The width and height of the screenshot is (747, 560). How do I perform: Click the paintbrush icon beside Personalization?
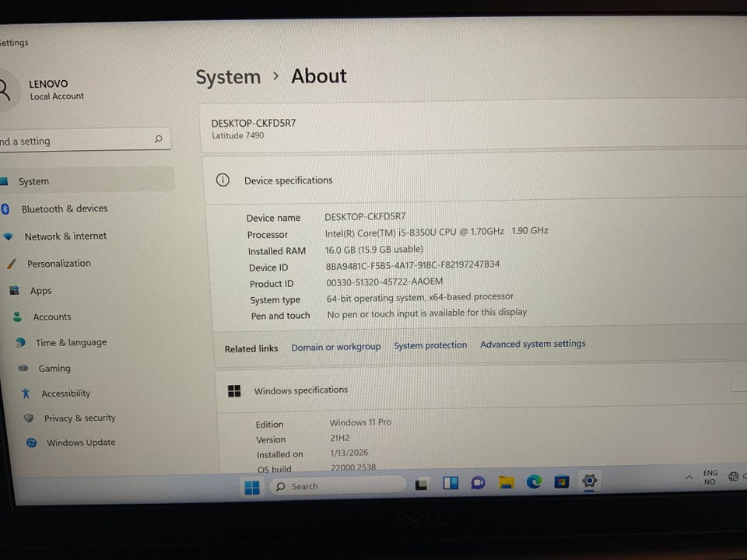[x=12, y=264]
